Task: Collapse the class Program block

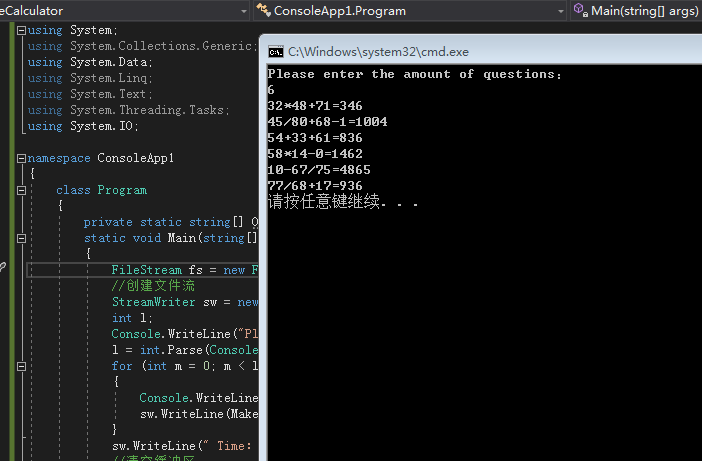Action: [x=21, y=191]
